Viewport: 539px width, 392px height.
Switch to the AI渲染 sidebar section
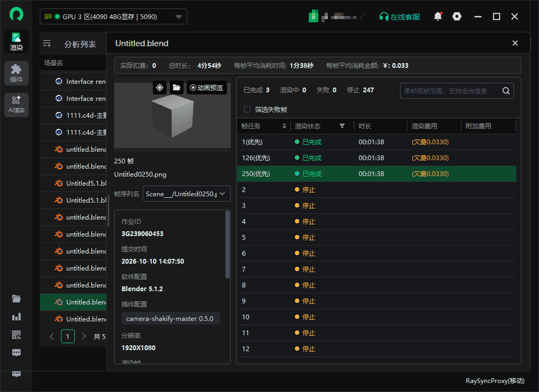point(16,105)
